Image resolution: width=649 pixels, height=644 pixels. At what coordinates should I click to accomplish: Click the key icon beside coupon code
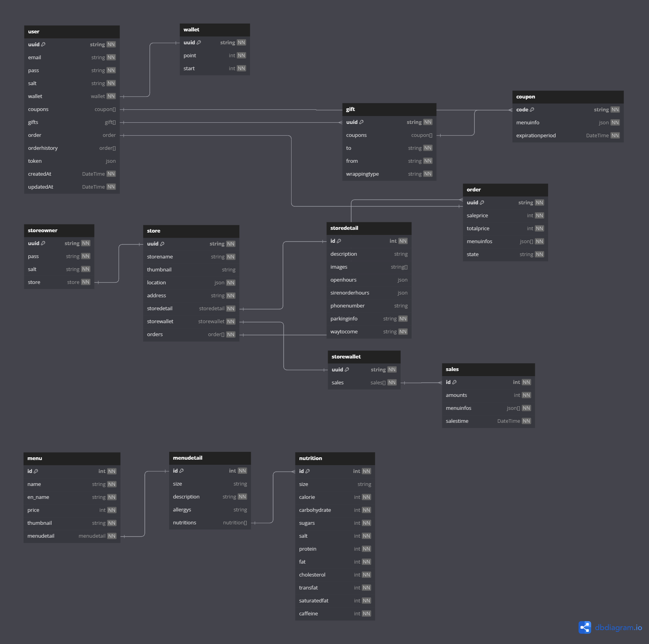532,110
